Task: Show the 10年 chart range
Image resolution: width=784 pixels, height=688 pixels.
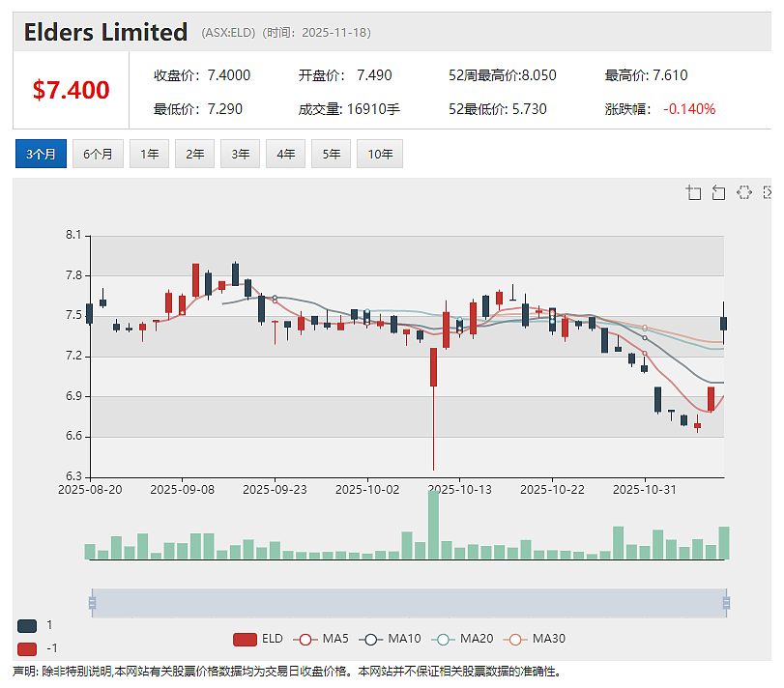Action: (x=380, y=154)
